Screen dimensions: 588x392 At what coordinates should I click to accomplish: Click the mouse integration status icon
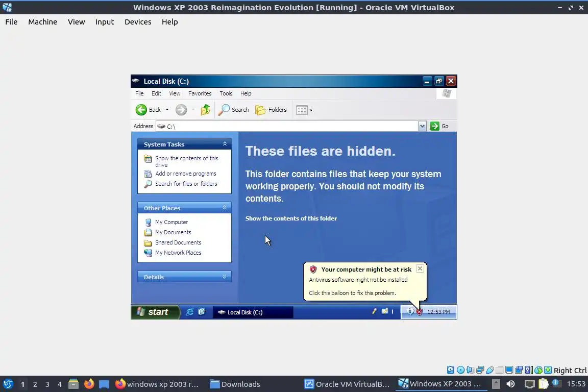tap(538, 370)
